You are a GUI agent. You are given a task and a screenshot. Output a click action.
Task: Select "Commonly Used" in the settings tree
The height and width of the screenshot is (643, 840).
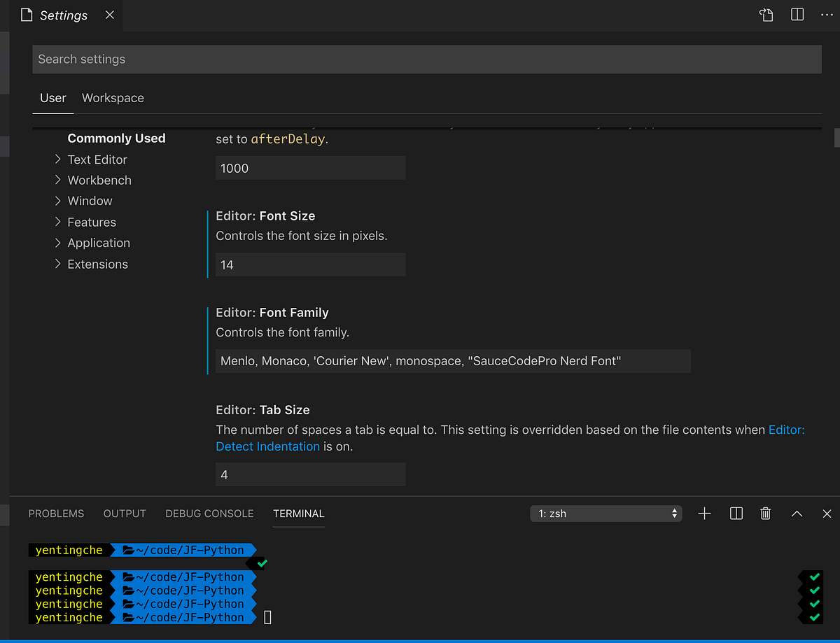(x=116, y=138)
